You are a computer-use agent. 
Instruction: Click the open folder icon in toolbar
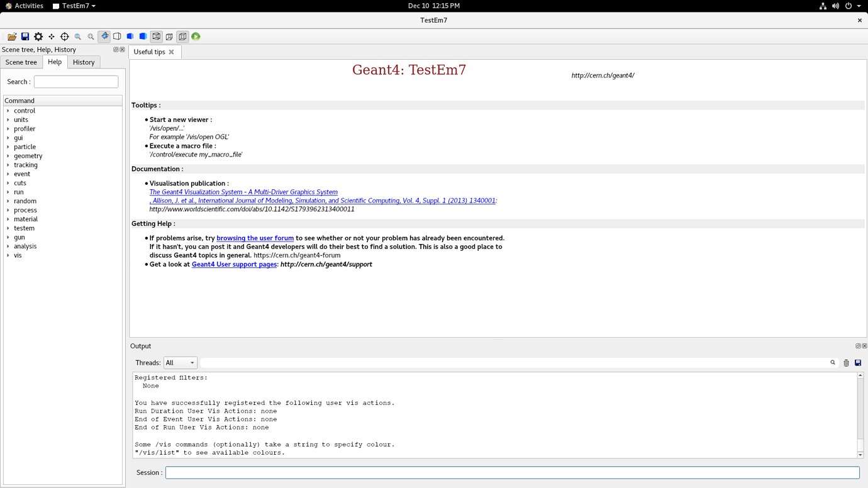click(12, 36)
